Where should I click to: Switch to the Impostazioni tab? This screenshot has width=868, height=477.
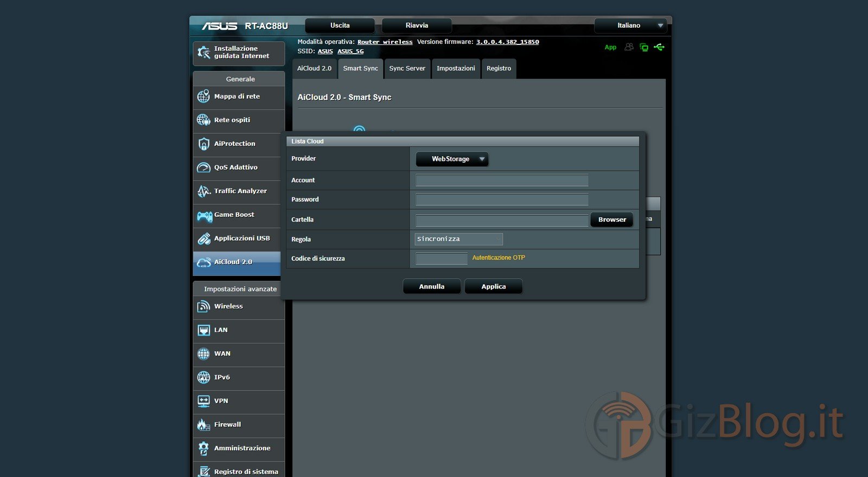456,69
